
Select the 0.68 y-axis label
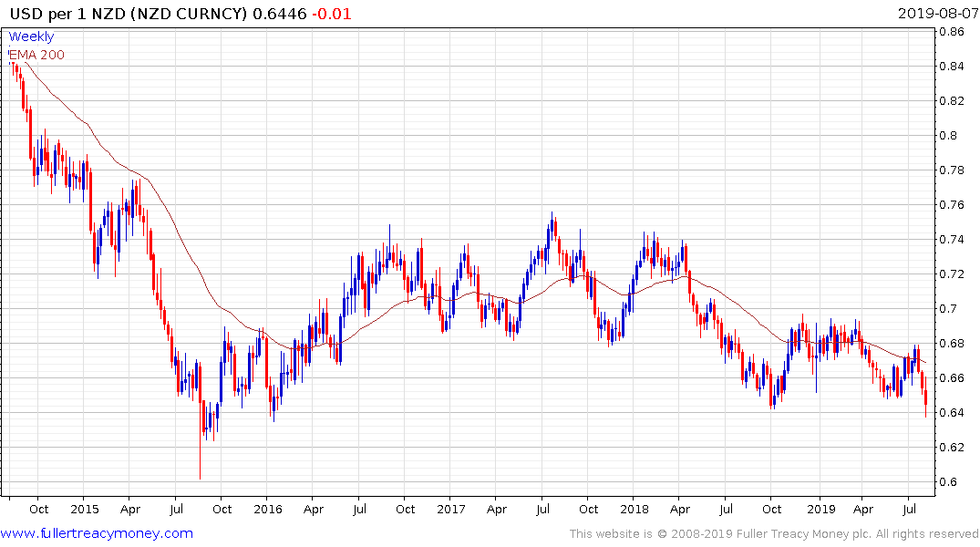point(952,343)
